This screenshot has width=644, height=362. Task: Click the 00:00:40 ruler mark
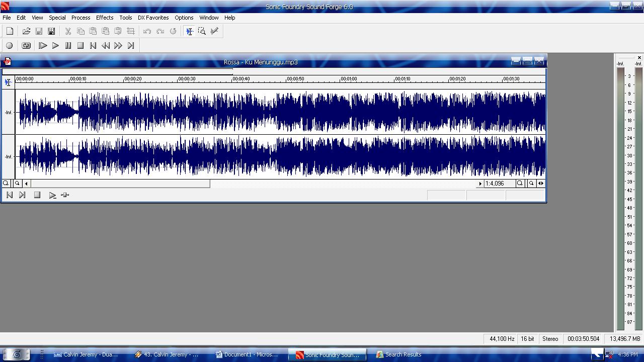[x=241, y=79]
